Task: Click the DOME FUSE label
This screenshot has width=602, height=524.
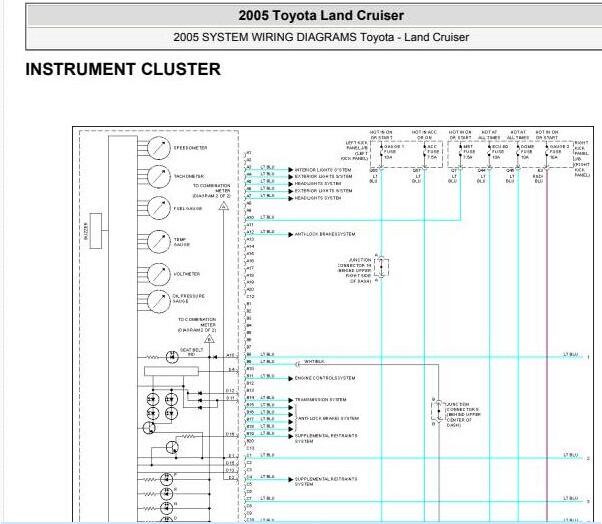Action: (x=528, y=152)
